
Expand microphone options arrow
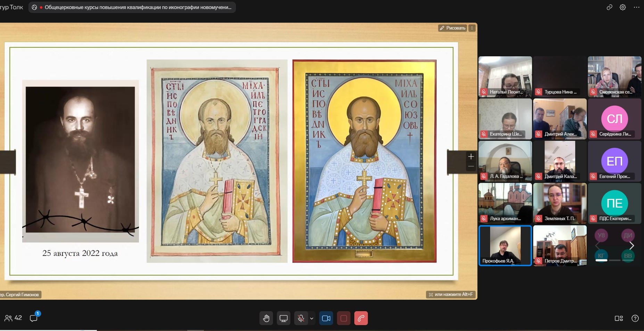(312, 318)
